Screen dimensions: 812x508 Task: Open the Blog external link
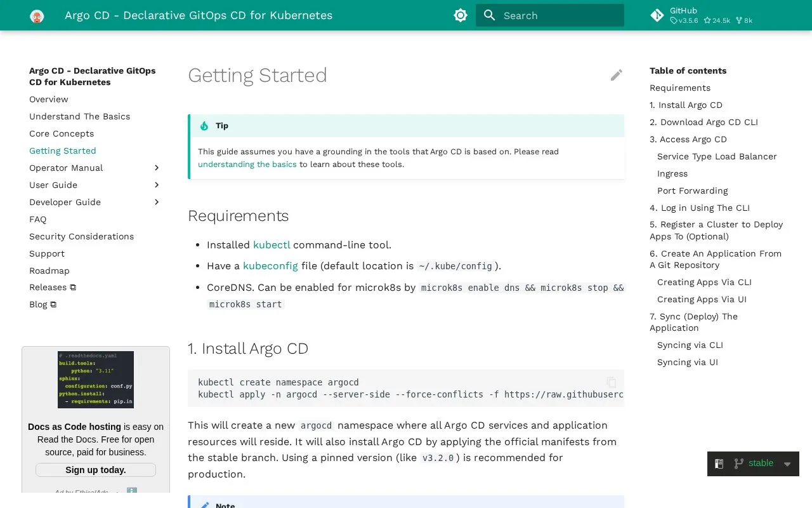[x=43, y=304]
